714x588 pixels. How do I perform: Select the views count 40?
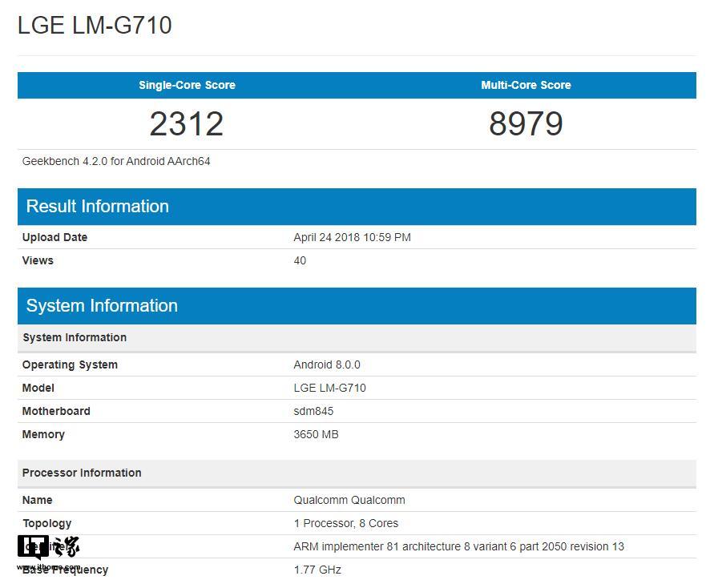(300, 260)
